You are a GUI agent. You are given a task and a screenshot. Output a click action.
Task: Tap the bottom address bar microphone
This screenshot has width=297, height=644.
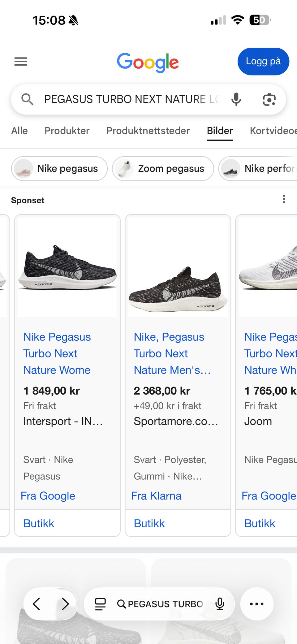click(x=220, y=604)
